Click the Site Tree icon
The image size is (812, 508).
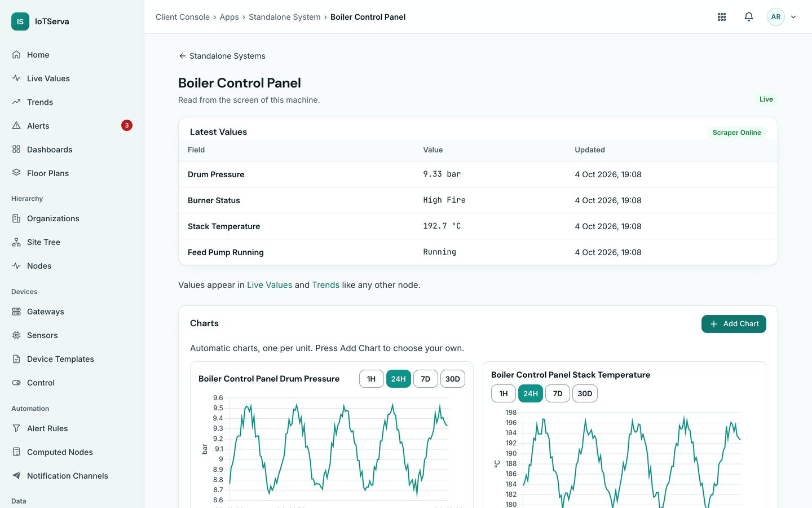pyautogui.click(x=16, y=242)
